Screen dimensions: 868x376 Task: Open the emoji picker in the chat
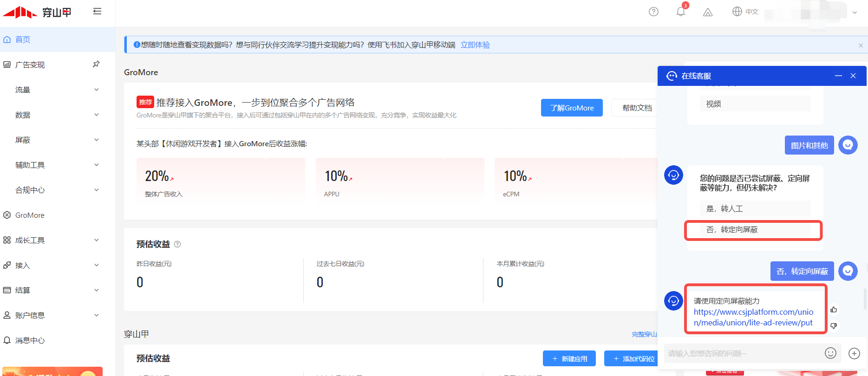830,353
